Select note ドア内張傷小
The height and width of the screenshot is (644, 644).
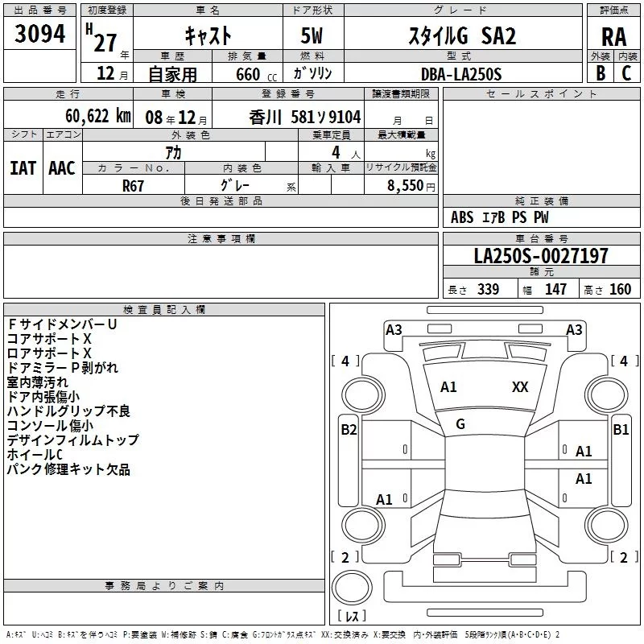click(43, 397)
